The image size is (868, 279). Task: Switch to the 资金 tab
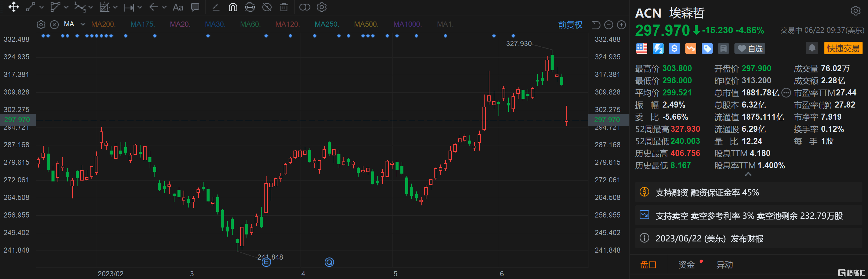[686, 265]
